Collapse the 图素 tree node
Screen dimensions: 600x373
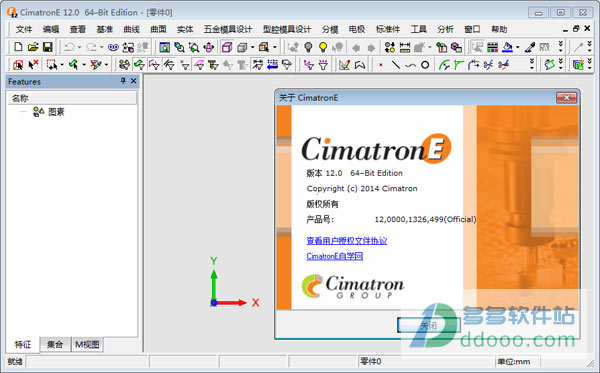tap(23, 112)
